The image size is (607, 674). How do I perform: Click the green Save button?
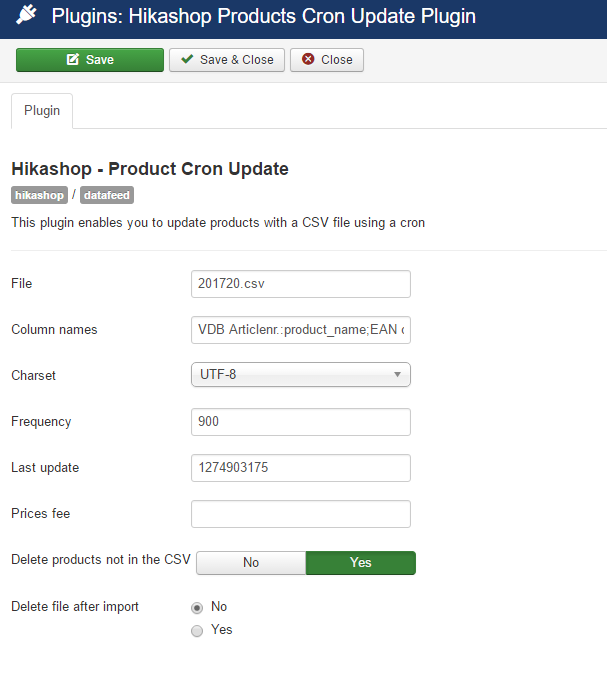[90, 60]
